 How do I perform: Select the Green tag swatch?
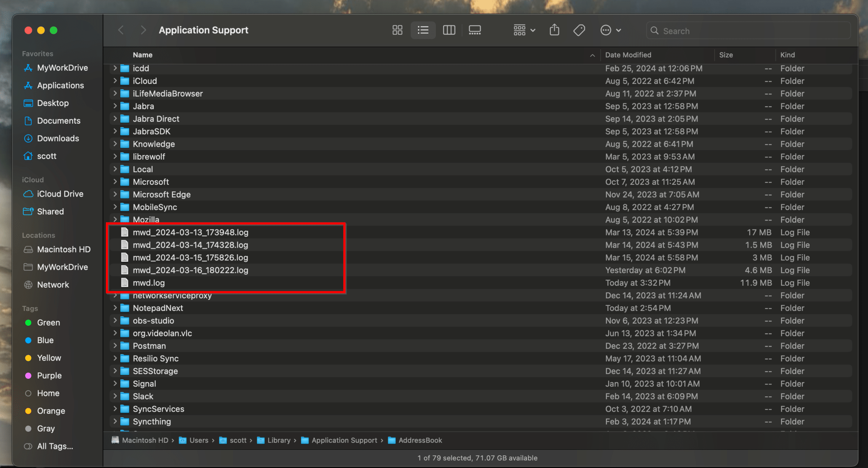(48, 322)
